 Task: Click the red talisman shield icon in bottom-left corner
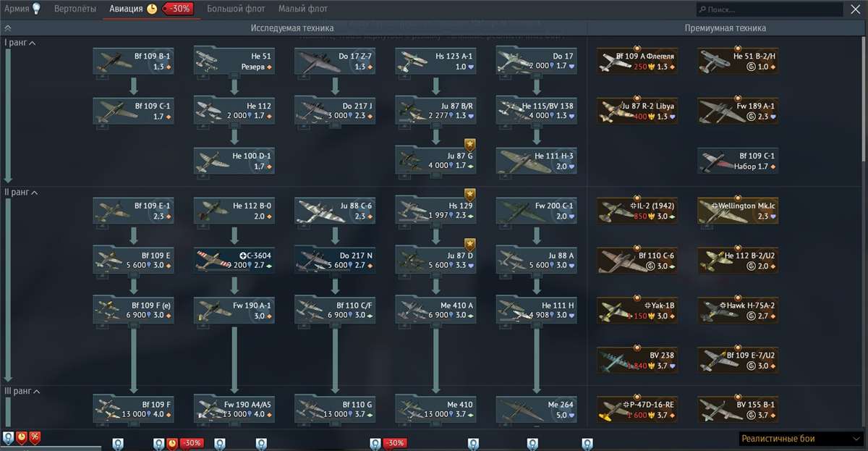(20, 437)
